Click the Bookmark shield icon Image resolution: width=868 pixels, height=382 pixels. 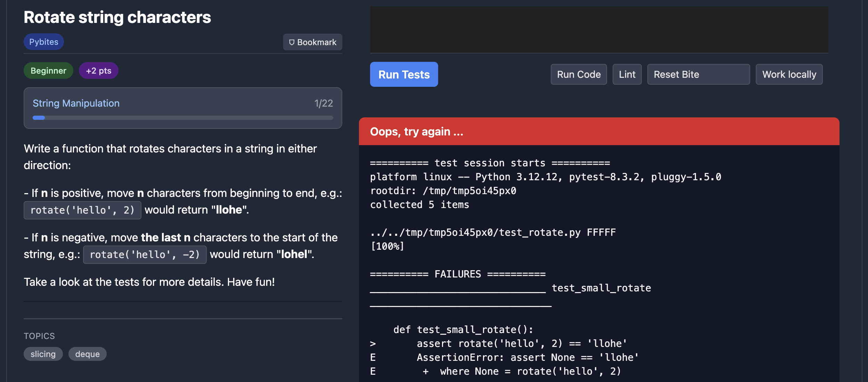tap(292, 42)
